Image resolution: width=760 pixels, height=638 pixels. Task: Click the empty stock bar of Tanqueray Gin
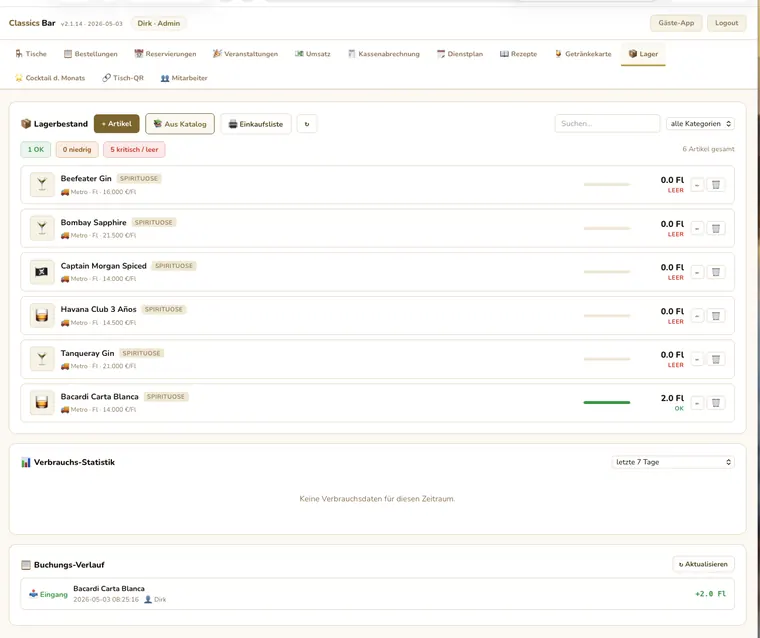coord(607,359)
